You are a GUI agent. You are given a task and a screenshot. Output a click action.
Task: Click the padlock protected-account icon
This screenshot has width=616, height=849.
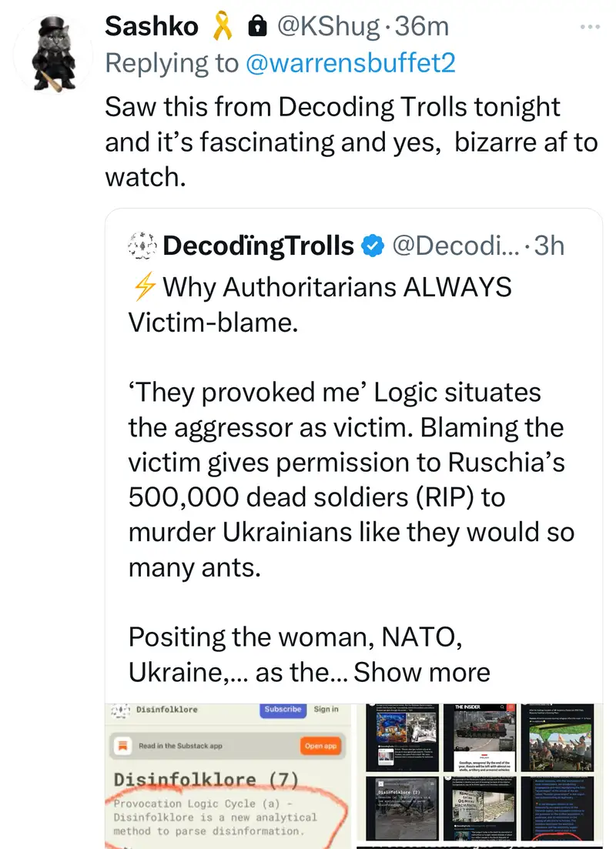pos(257,27)
